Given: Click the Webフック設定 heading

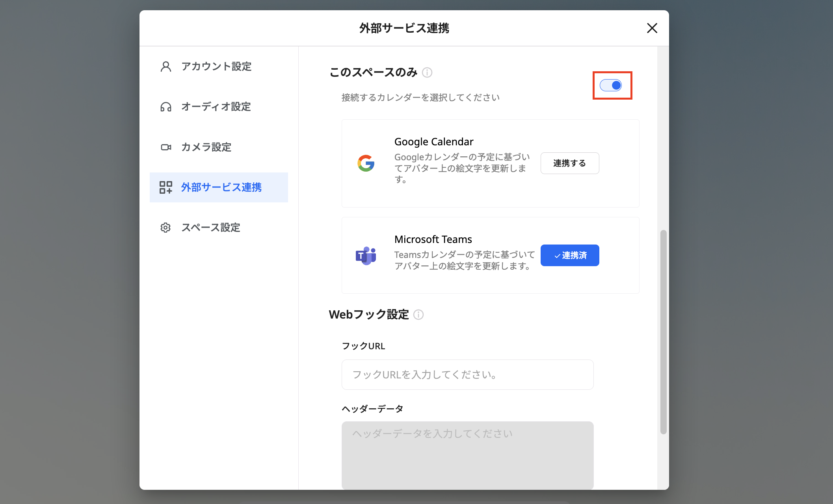Looking at the screenshot, I should point(369,315).
